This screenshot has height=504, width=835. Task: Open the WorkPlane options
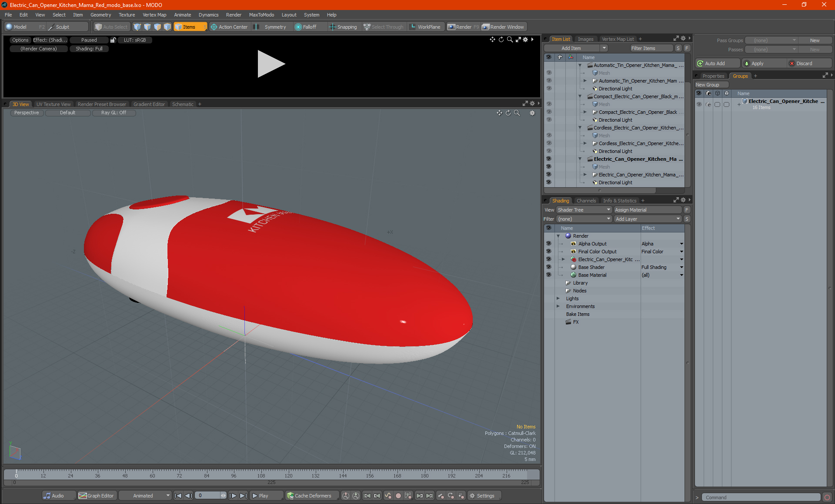[x=425, y=27]
